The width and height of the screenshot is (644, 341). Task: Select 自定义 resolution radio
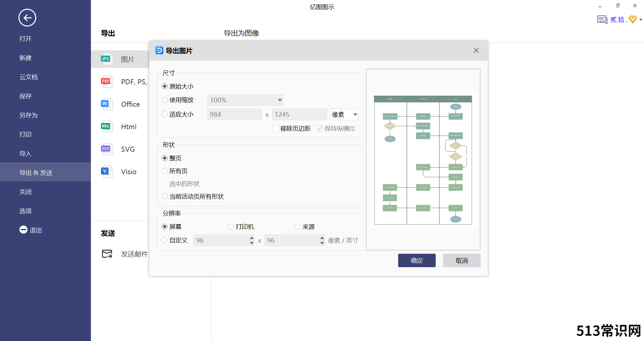165,240
